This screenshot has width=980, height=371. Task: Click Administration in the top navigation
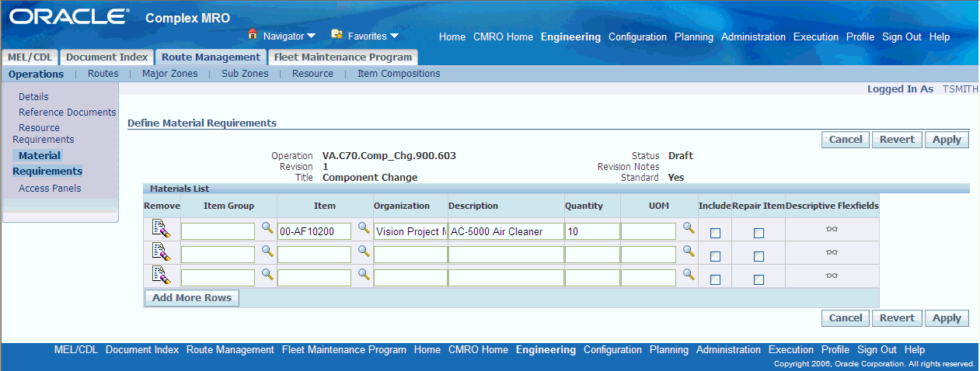(753, 36)
